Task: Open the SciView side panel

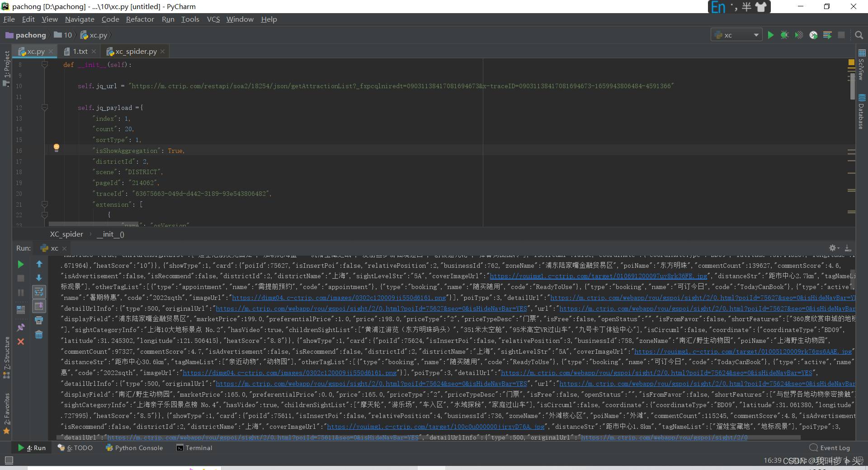Action: click(x=862, y=65)
